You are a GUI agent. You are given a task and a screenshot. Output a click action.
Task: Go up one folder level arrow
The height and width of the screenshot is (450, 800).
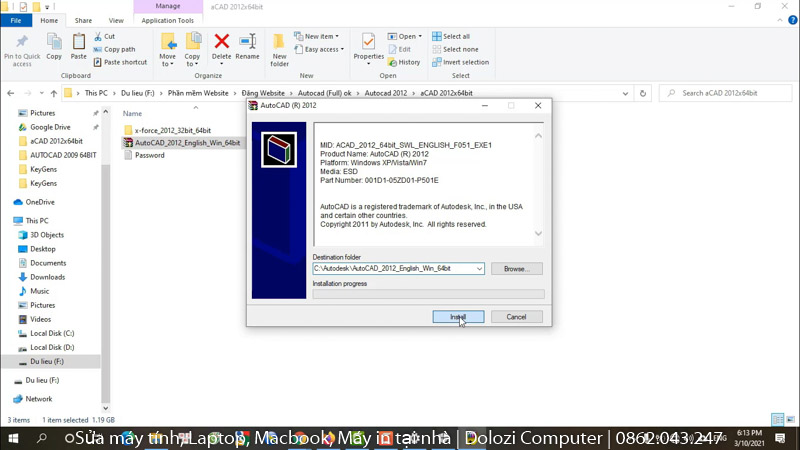point(54,93)
